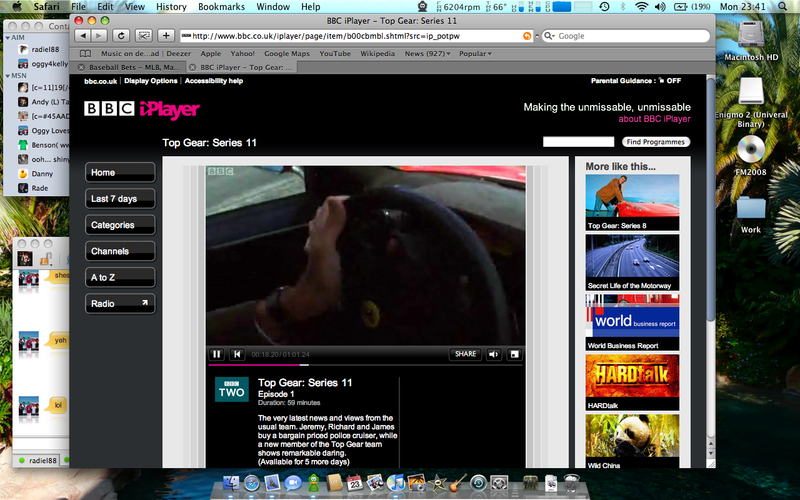The width and height of the screenshot is (800, 500).
Task: Click BBC TWO channel logo
Action: tap(232, 389)
